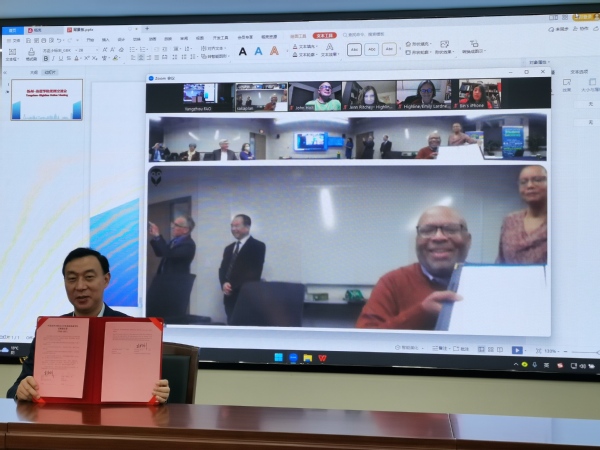Viewport: 600px width, 450px height.
Task: Select the orange text style A preset
Action: point(274,51)
